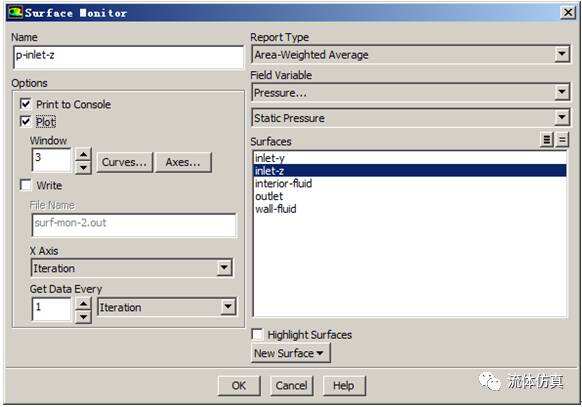Click into the Name text field
This screenshot has width=582, height=407.
(128, 57)
